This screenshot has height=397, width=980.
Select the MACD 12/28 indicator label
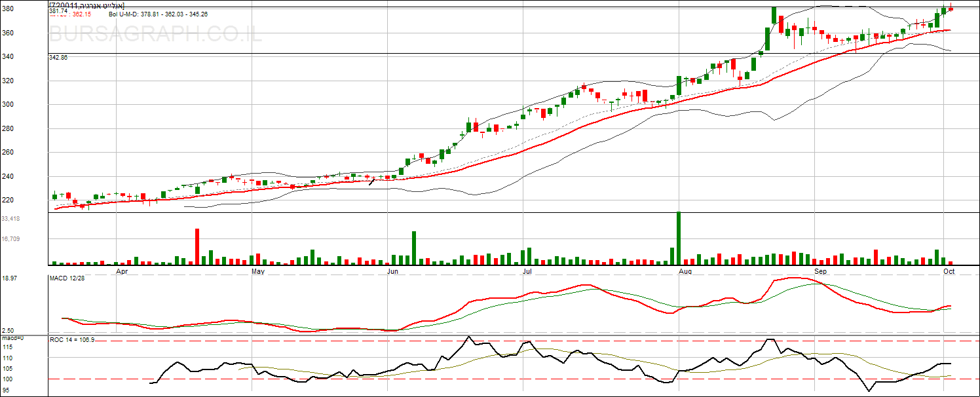(x=68, y=279)
